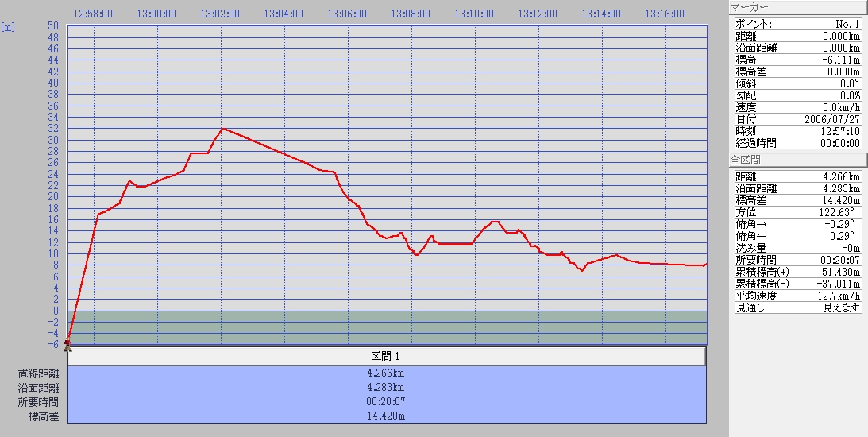868x437 pixels.
Task: Select the 平均速度 12.7km/h row
Action: click(797, 296)
